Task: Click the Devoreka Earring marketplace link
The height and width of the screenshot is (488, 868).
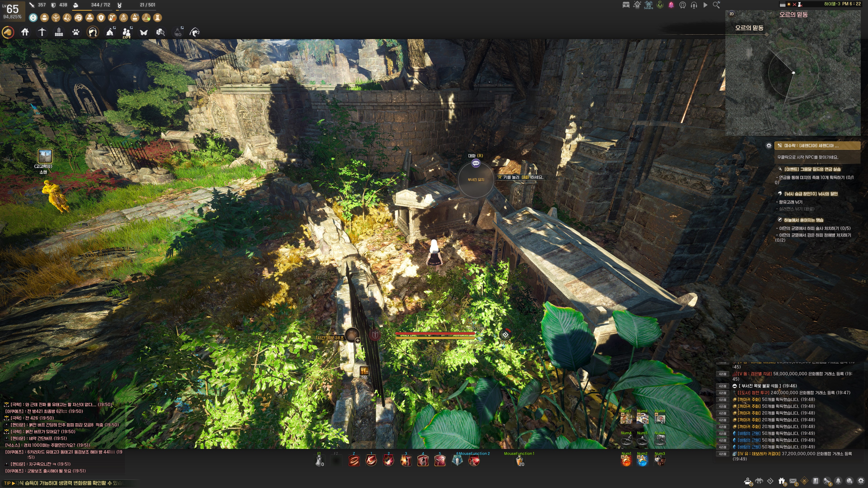Action: 759,454
